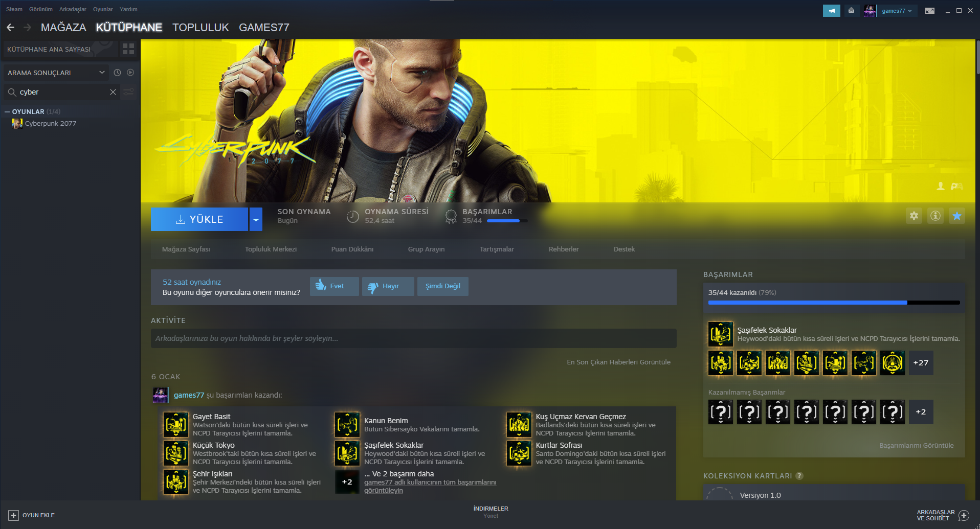Open the Steam menu
This screenshot has width=980, height=529.
pyautogui.click(x=14, y=9)
